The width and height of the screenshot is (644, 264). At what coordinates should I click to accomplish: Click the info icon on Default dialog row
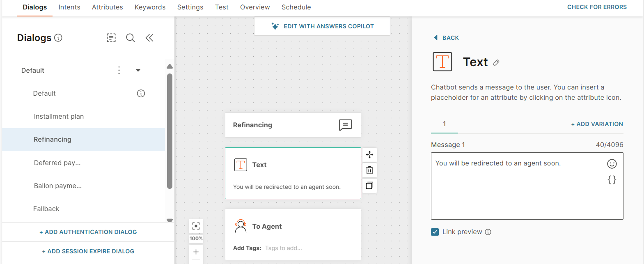pyautogui.click(x=141, y=94)
